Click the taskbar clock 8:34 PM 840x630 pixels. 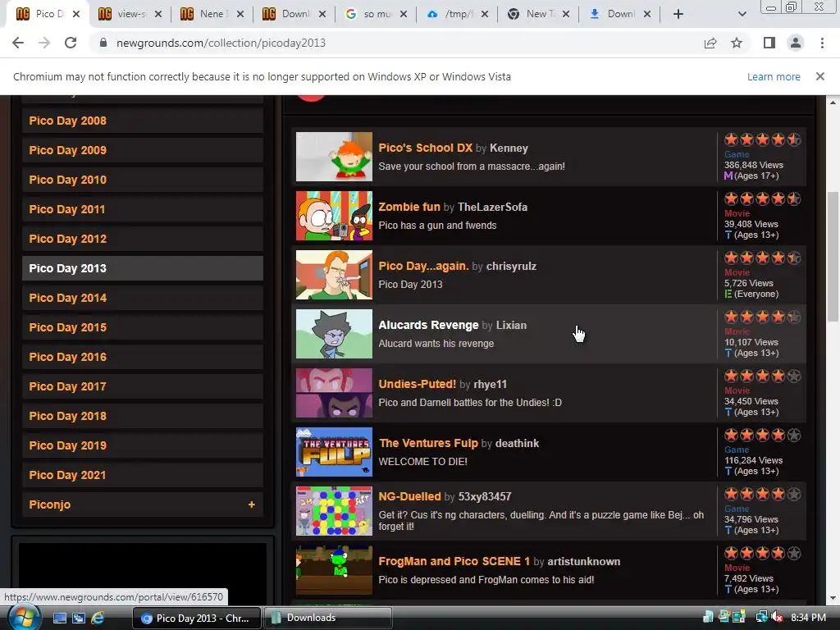tap(808, 618)
